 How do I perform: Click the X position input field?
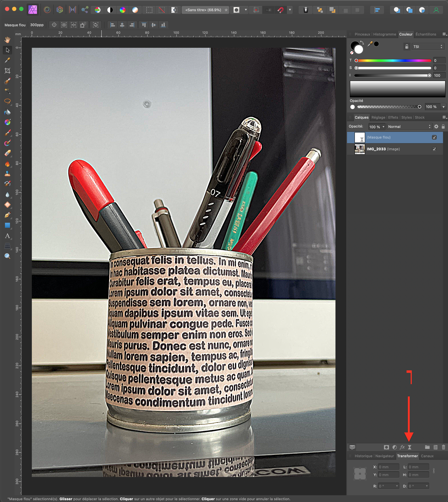388,467
